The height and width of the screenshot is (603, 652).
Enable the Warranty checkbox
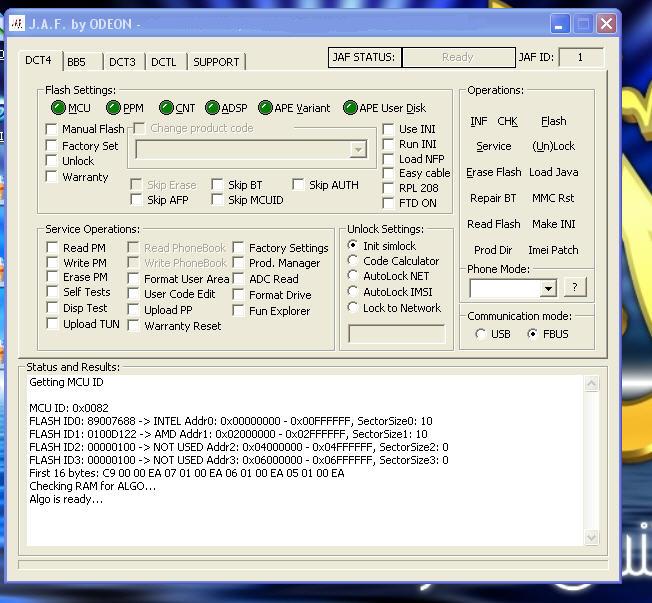pos(52,177)
